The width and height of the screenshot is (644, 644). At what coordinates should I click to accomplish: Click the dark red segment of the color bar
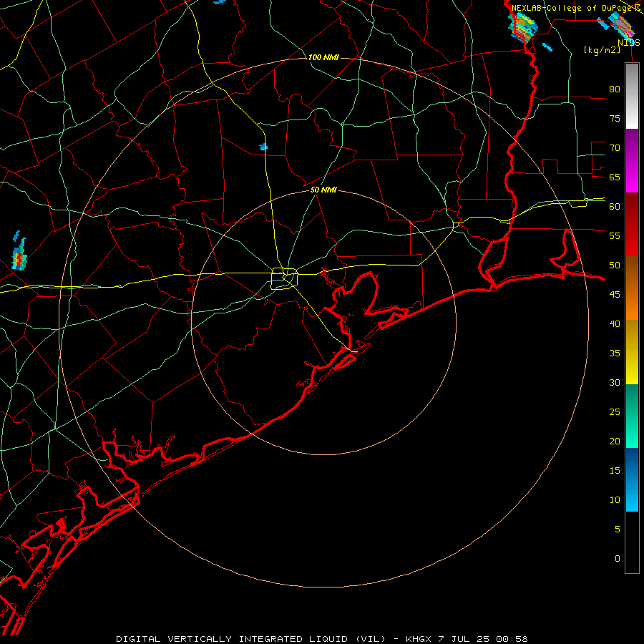[x=632, y=224]
